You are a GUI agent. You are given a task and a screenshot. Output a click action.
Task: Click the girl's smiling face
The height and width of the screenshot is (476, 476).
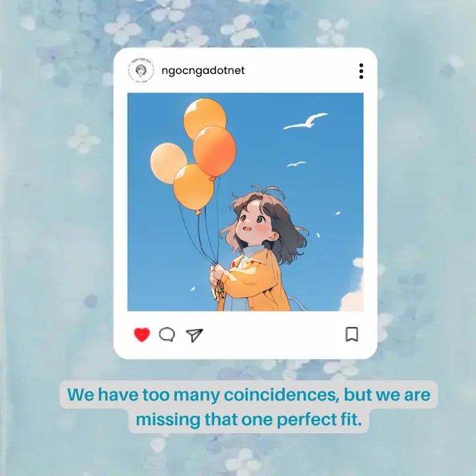(x=255, y=220)
